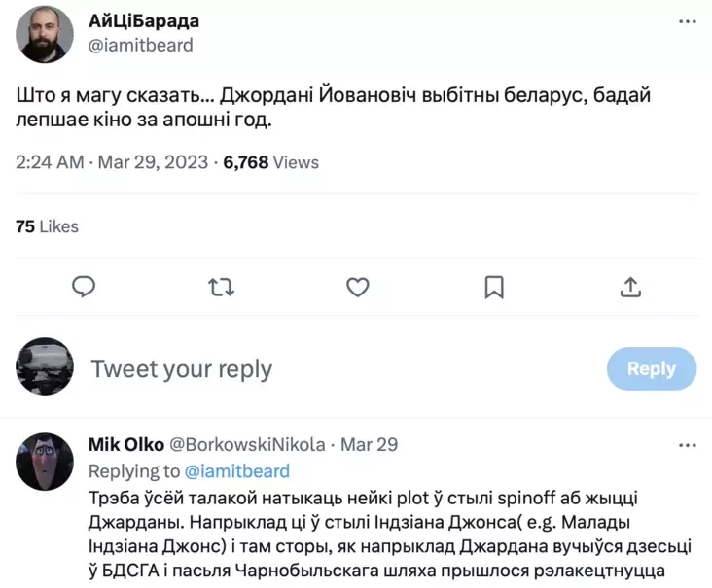Image resolution: width=712 pixels, height=588 pixels.
Task: Retweet this post using the arrows icon
Action: [x=222, y=287]
